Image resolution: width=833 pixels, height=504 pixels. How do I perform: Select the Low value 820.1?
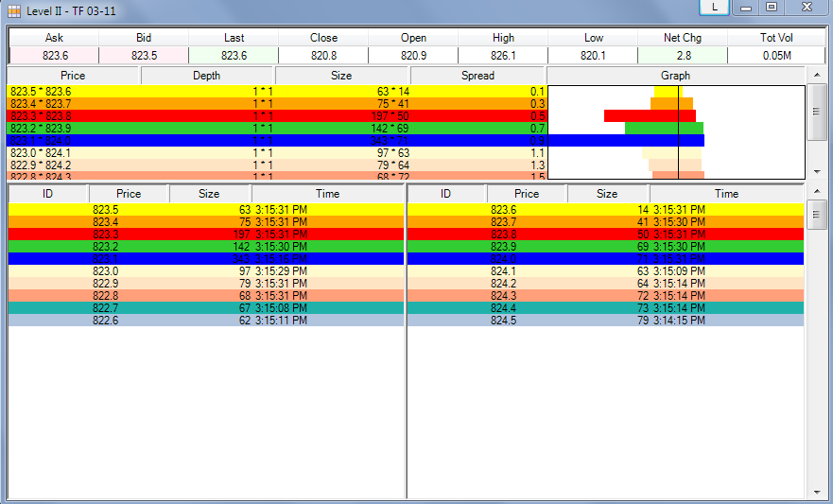[x=593, y=55]
